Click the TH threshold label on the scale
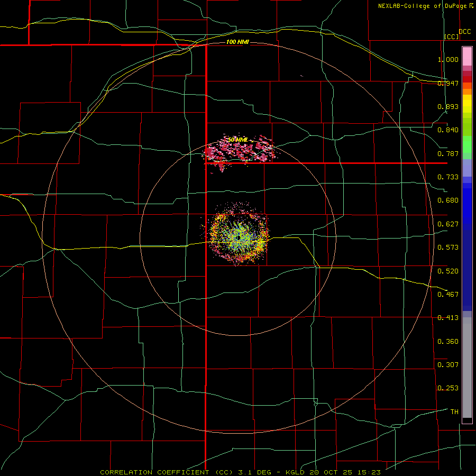Screen dimensions: 476x476 pos(454,412)
